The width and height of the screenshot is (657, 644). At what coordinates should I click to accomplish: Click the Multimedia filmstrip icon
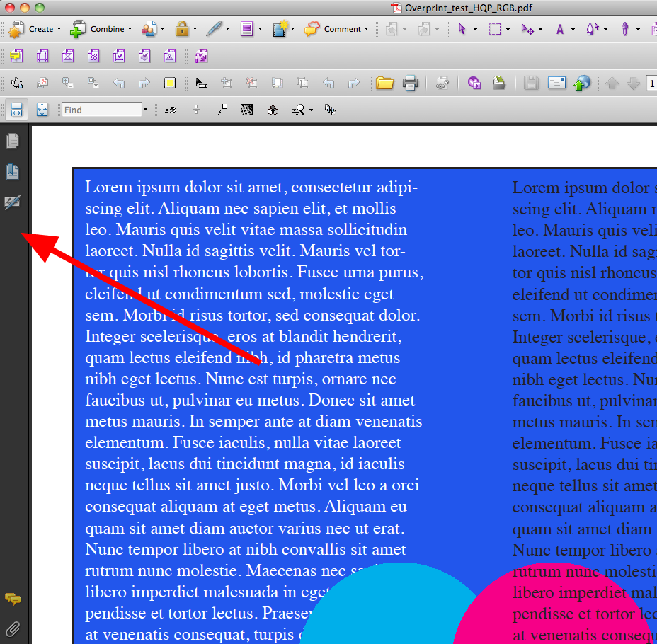point(280,29)
